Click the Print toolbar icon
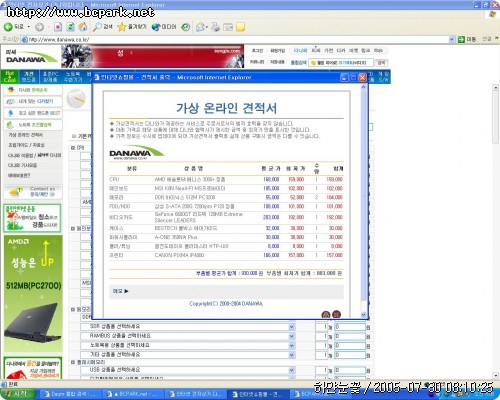Viewport: 500px width, 400px height. click(215, 27)
